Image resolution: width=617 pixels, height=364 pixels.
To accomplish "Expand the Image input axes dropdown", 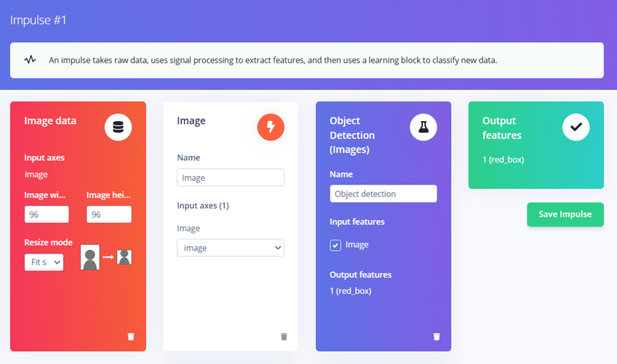I will [230, 248].
